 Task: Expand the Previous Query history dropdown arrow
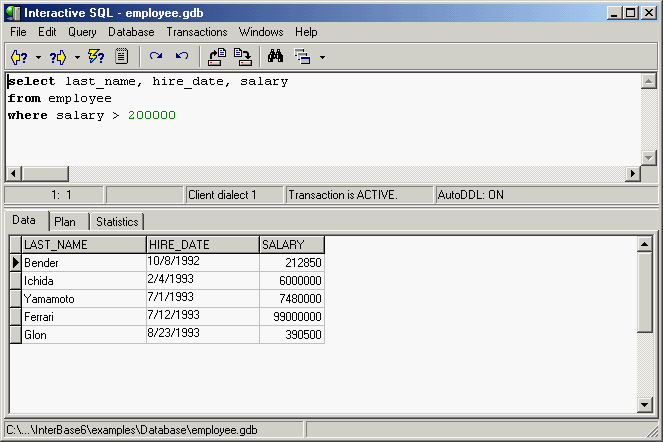[38, 57]
